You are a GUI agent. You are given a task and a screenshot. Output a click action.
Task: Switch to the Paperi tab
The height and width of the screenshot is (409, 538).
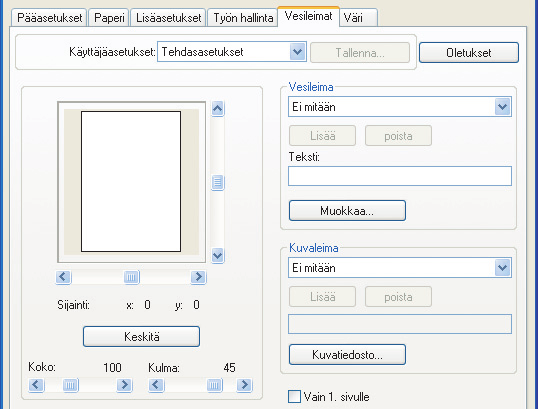tap(109, 17)
